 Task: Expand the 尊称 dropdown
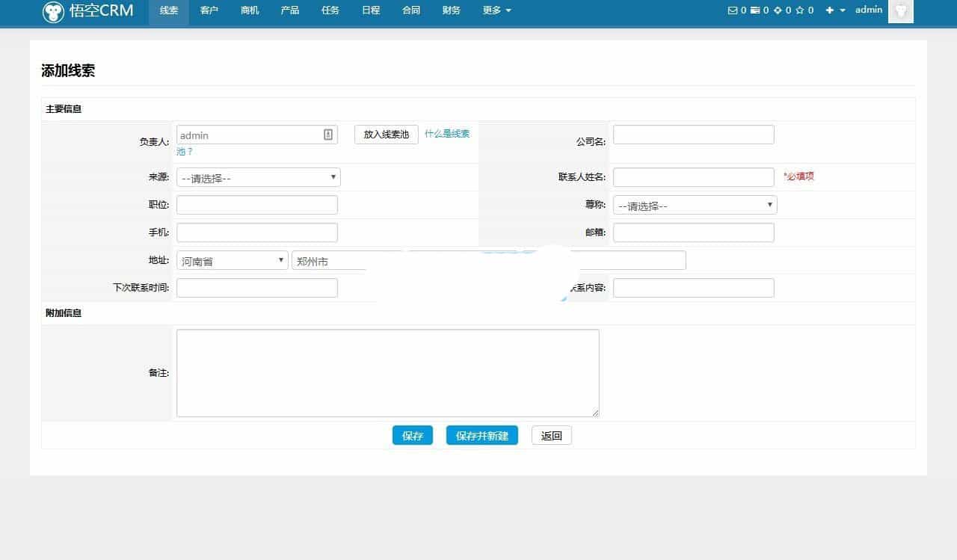click(695, 205)
